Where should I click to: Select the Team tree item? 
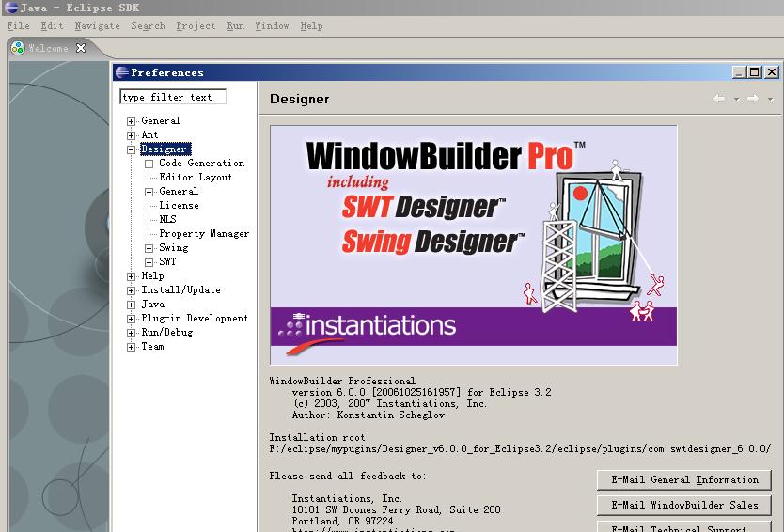[152, 347]
